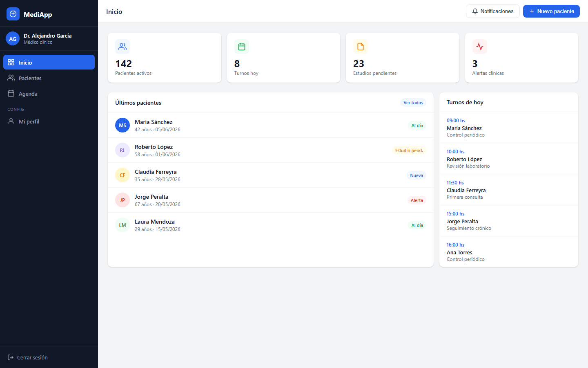Image resolution: width=588 pixels, height=368 pixels.
Task: Go to Mi perfil in sidebar
Action: (x=49, y=121)
